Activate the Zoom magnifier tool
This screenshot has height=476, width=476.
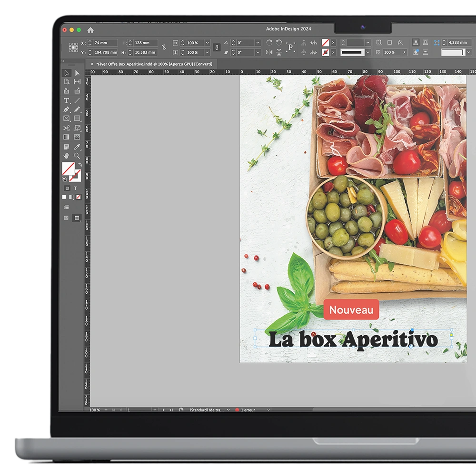click(77, 156)
